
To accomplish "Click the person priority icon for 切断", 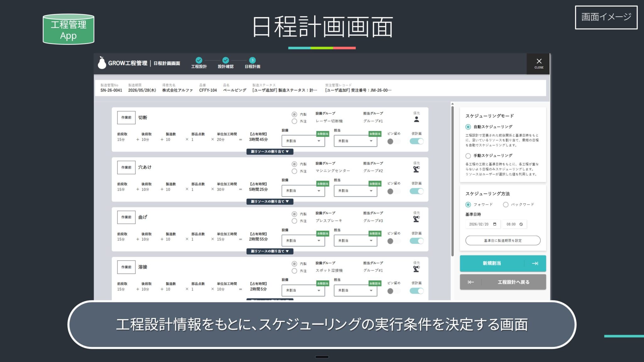I will [416, 119].
